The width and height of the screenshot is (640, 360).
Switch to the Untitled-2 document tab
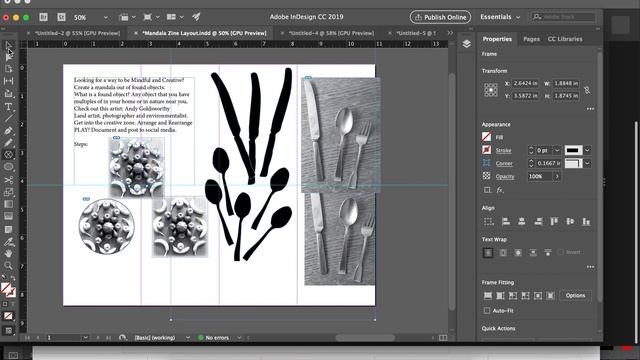pyautogui.click(x=77, y=33)
